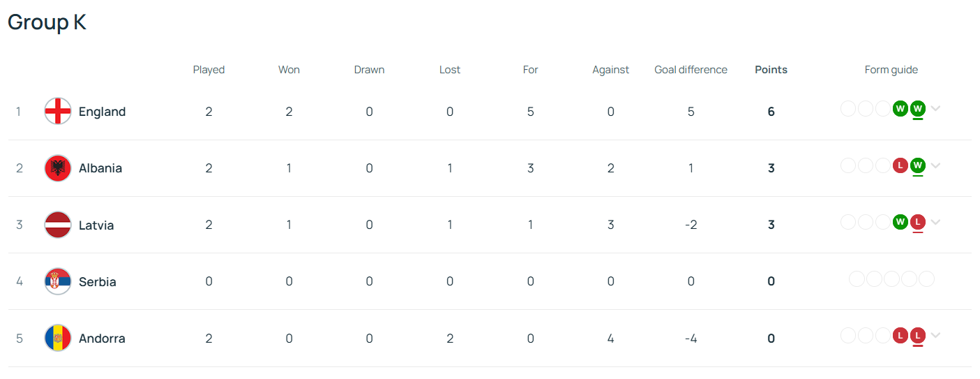Select Latvia's green W form badge
Screen dimensions: 980x379
[x=900, y=222]
